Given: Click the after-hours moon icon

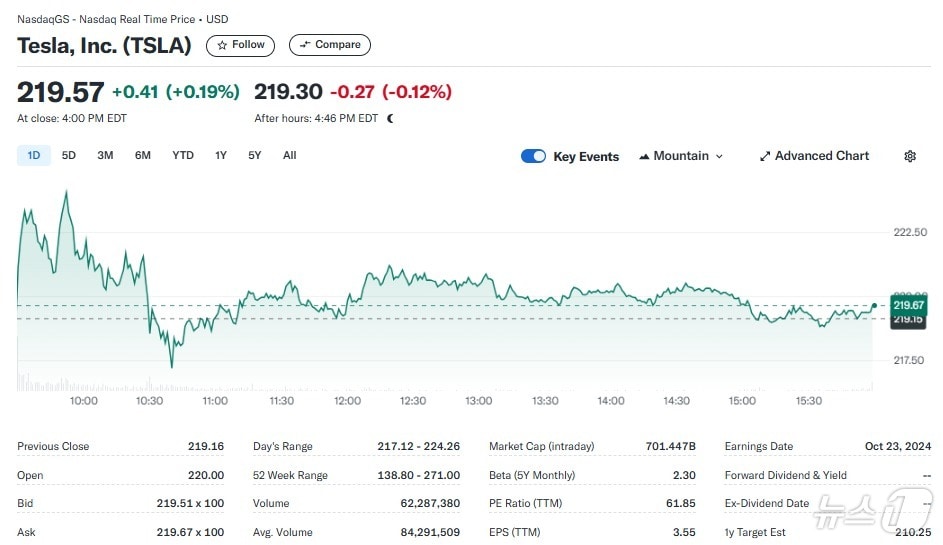Looking at the screenshot, I should coord(390,118).
